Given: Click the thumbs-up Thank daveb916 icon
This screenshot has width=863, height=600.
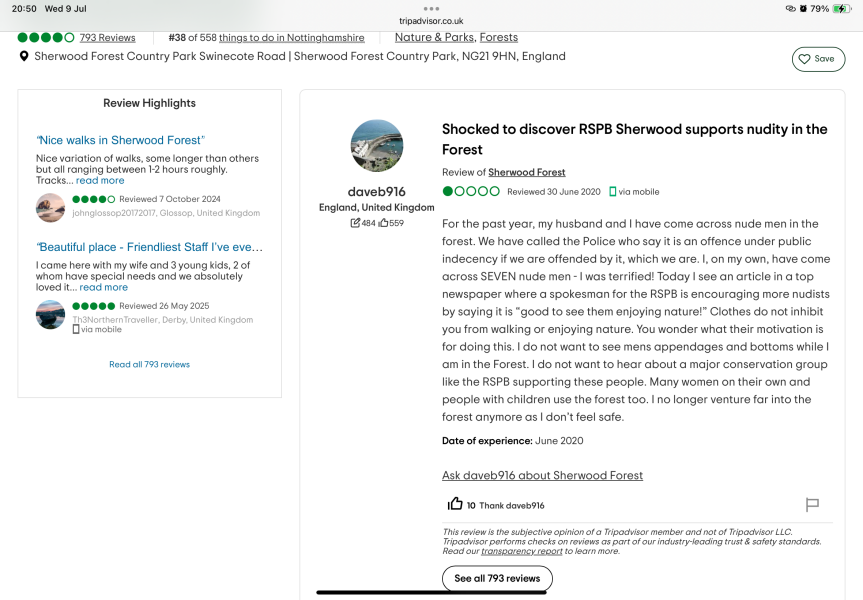Looking at the screenshot, I should click(455, 504).
